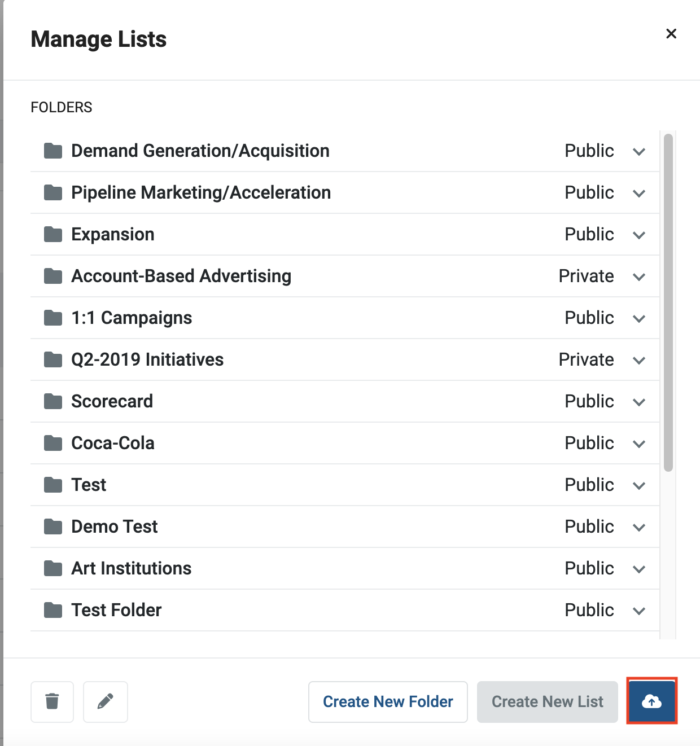Click the Private label on Account-Based Advertising
The height and width of the screenshot is (746, 700).
pyautogui.click(x=586, y=276)
